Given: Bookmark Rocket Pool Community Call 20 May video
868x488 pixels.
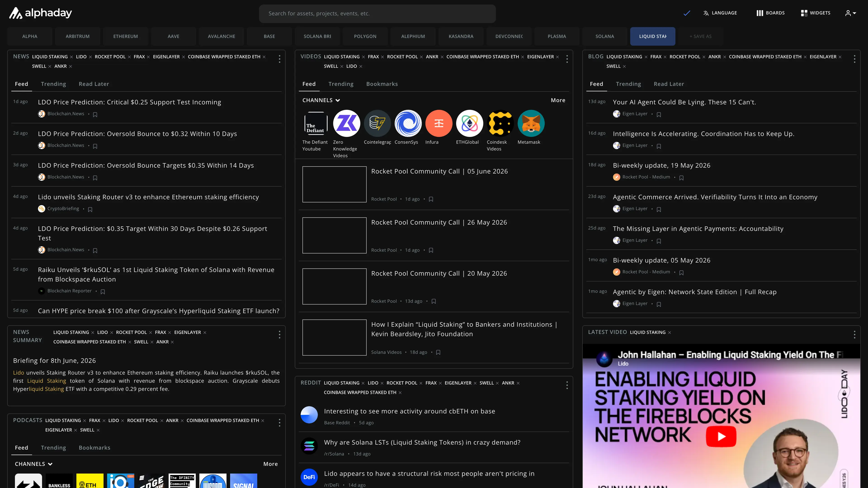Looking at the screenshot, I should (x=434, y=301).
